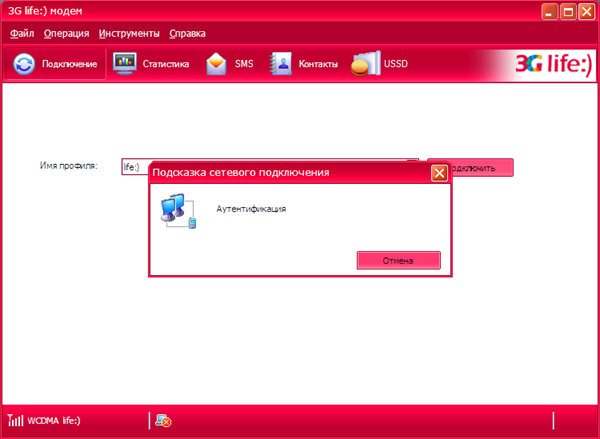Maximize the 3G life:) модем window
600x439 pixels.
pyautogui.click(x=567, y=12)
